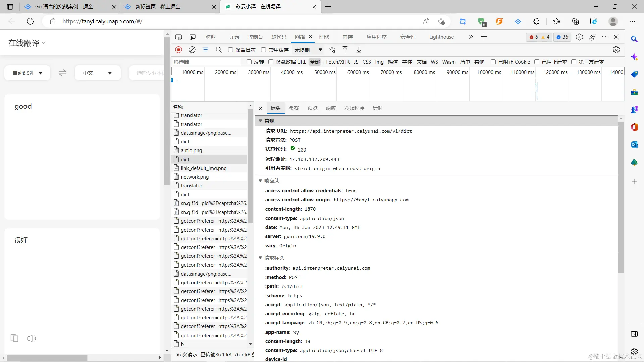Check blocked requests filter
The width and height of the screenshot is (644, 362).
click(537, 62)
